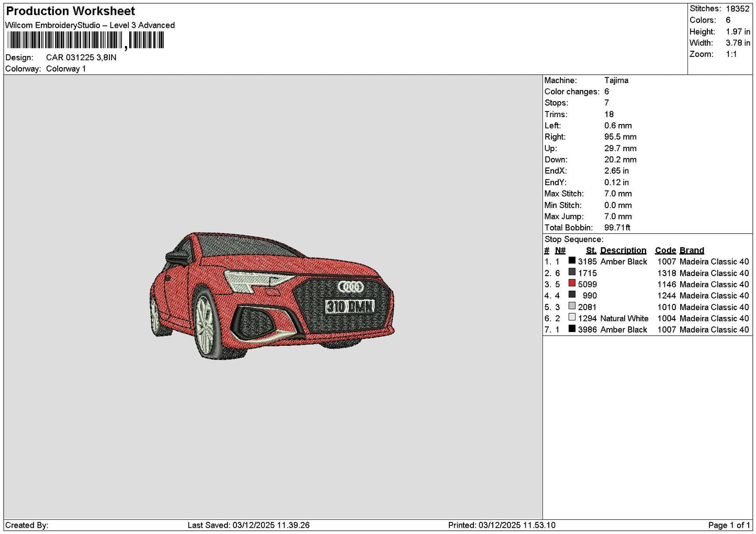
Task: Select the Amber Black swatch in row 1
Action: tap(572, 261)
